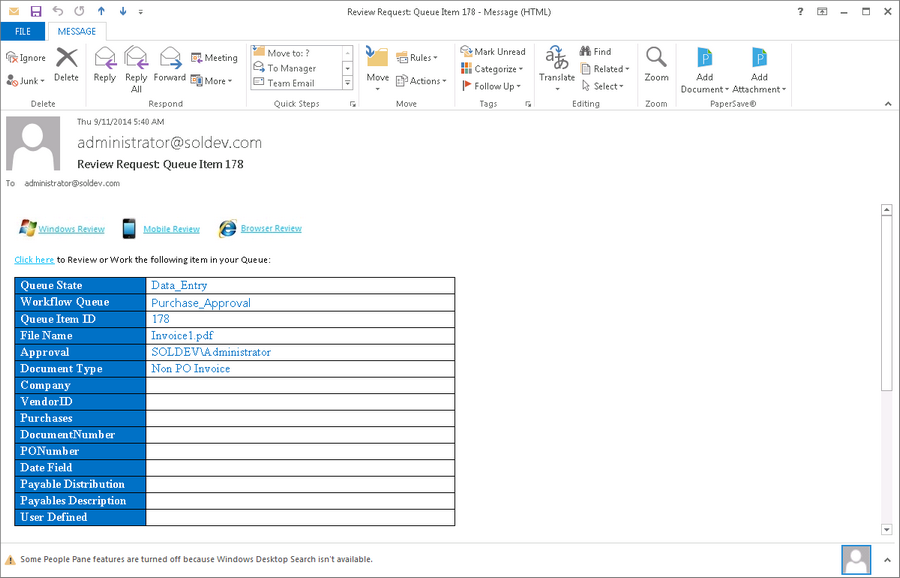
Task: Click the message vertical scrollbar thumb
Action: pos(887,304)
